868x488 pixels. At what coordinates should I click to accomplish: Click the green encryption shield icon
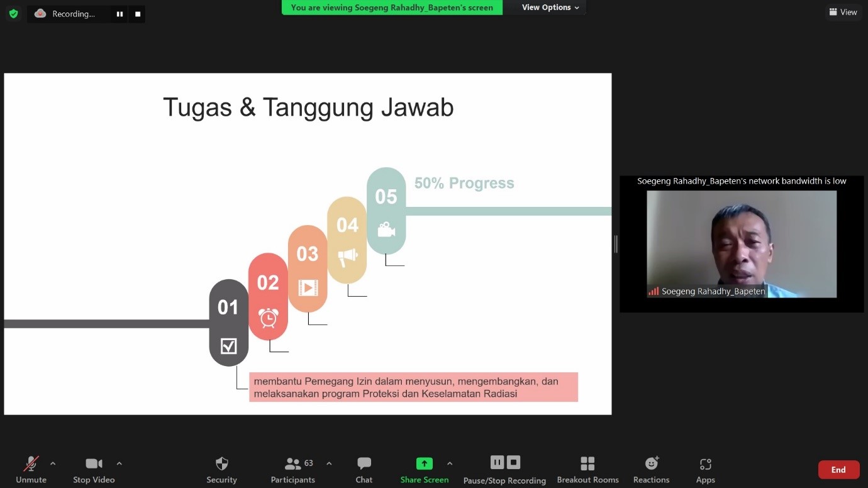tap(14, 13)
